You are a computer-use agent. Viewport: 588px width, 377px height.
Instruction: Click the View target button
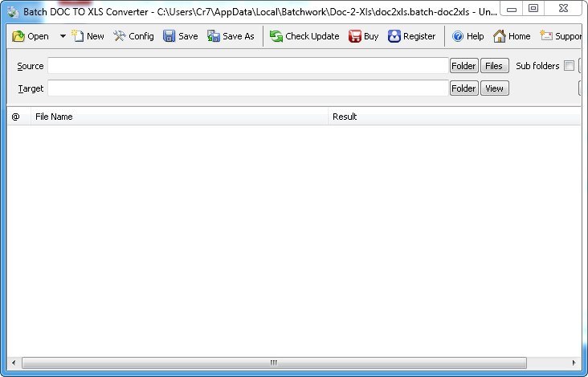(494, 88)
